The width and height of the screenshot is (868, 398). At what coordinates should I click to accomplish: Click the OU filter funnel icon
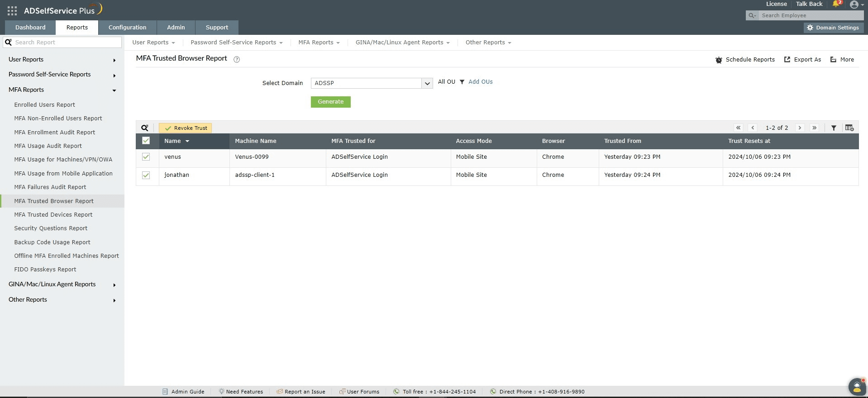[x=462, y=82]
